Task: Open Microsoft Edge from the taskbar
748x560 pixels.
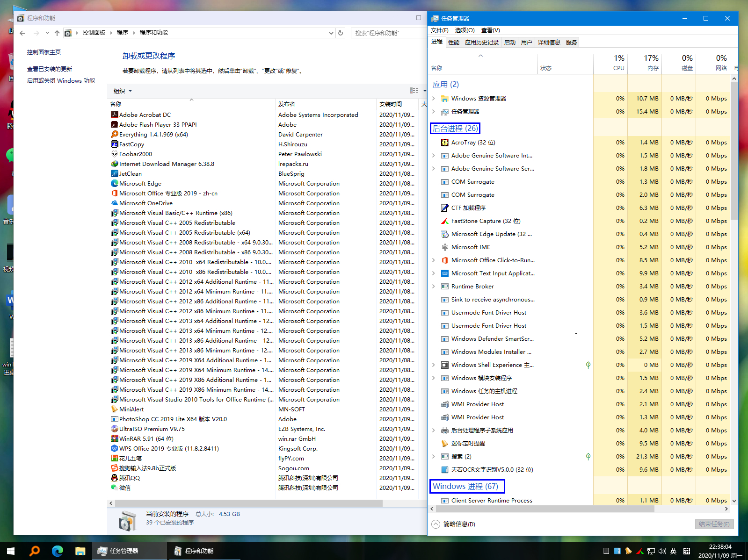Action: click(58, 551)
